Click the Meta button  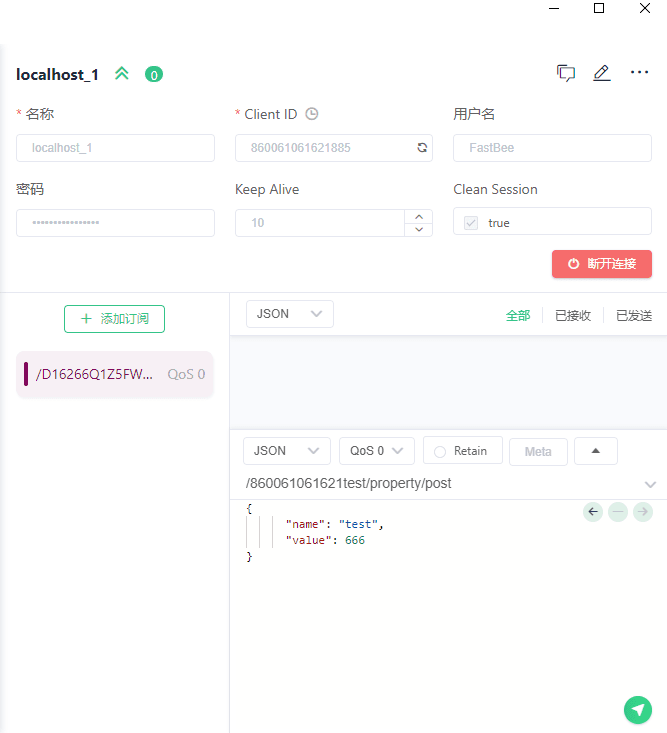coord(538,452)
